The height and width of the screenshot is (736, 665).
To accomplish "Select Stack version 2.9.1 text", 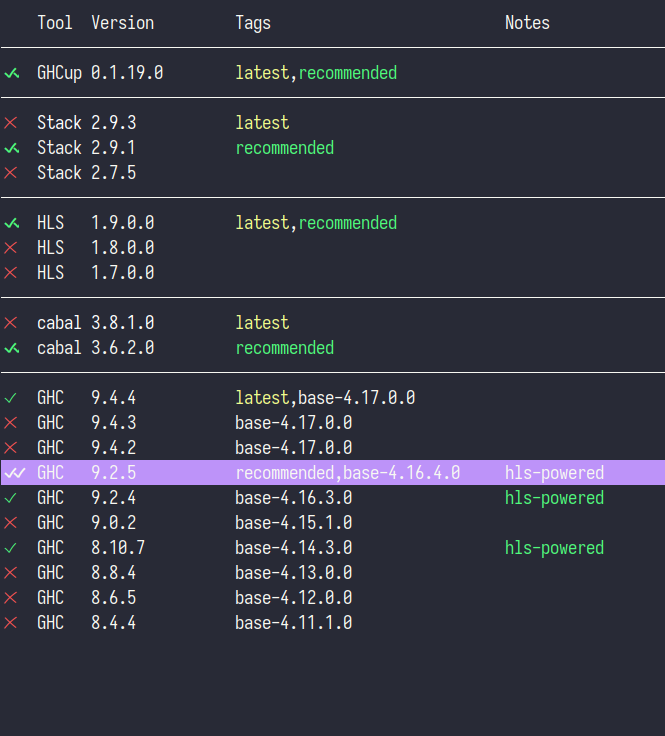I will click(113, 148).
